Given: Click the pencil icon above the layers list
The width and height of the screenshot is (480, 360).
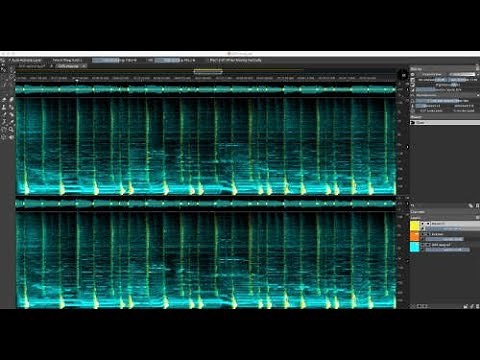Looking at the screenshot, I should pos(470,206).
